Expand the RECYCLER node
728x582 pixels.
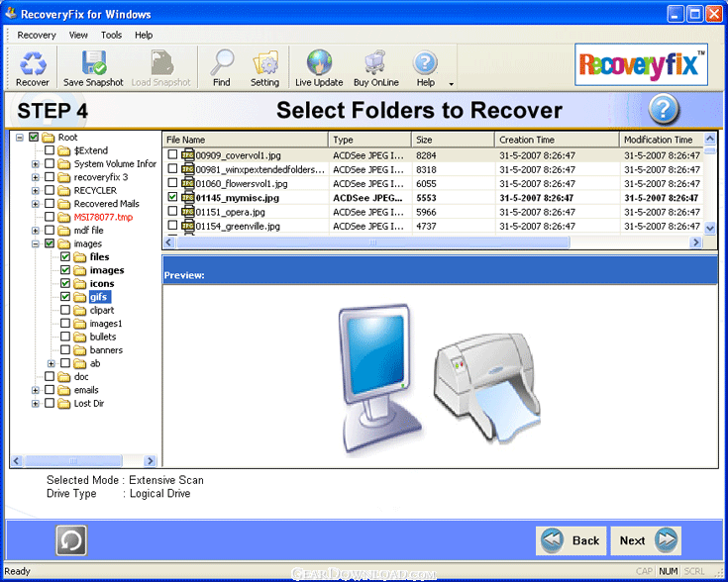click(x=36, y=191)
